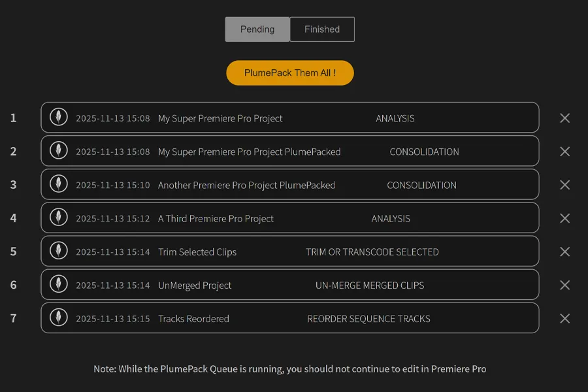
Task: Delete A Third Premiere Pro Project from the queue
Action: (564, 218)
